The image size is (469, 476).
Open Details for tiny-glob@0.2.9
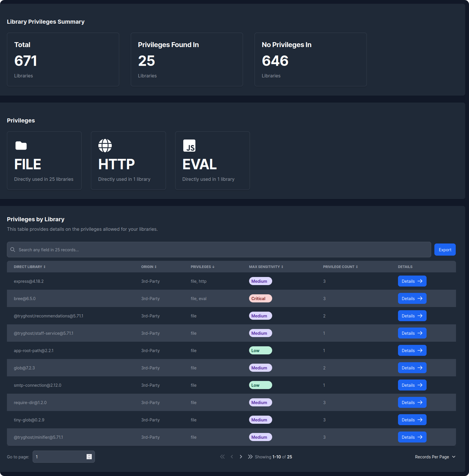(x=412, y=420)
